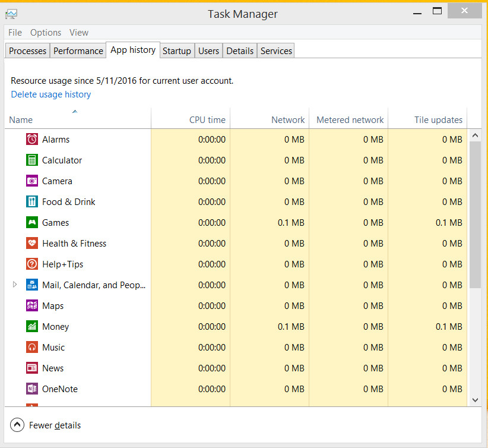488x448 pixels.
Task: Click the Games controller icon
Action: 32,223
